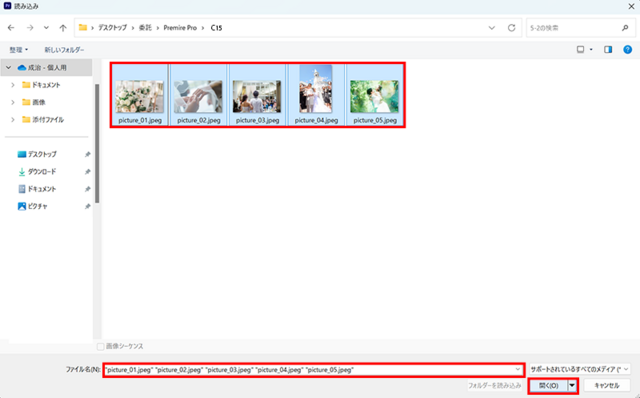This screenshot has height=398, width=640.
Task: Go back with the left arrow
Action: [x=11, y=28]
